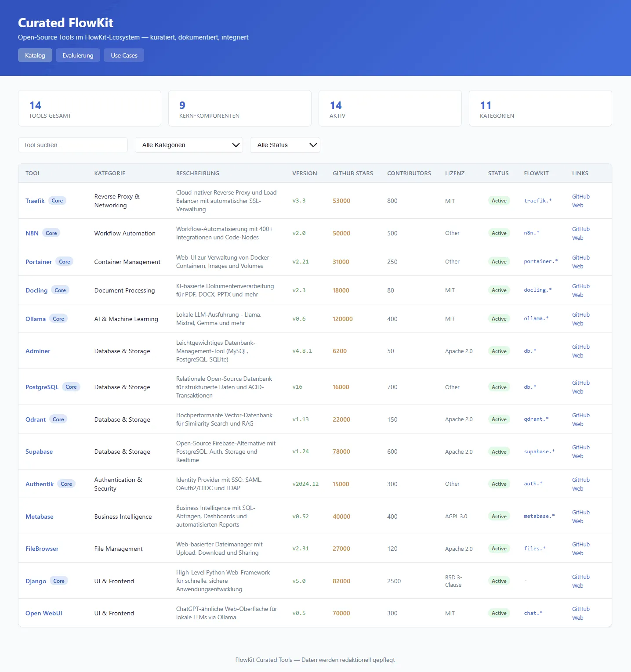Click the Active status badge for Metabase
631x672 pixels.
click(499, 517)
